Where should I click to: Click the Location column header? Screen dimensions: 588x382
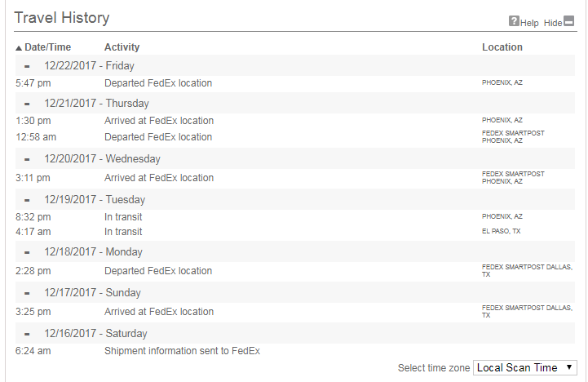click(502, 47)
